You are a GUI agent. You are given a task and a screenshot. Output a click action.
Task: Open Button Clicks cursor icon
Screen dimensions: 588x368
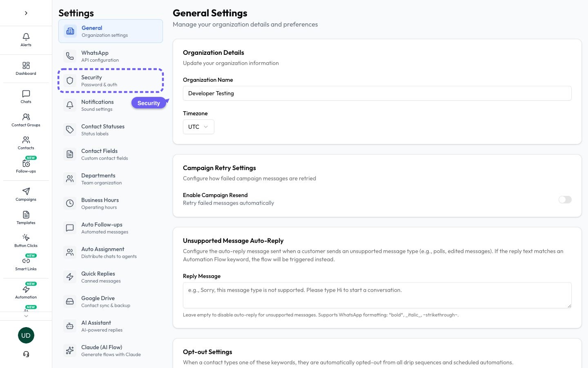coord(26,238)
